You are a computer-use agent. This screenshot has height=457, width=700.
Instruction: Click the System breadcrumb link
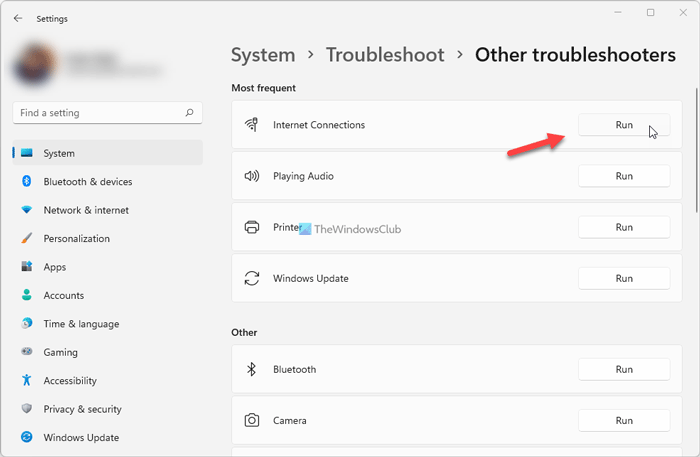click(x=263, y=55)
